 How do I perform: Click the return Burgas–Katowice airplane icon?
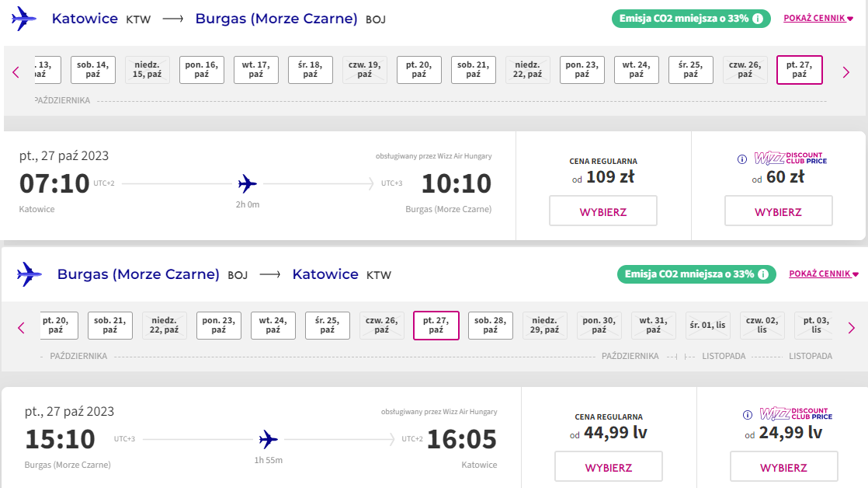click(30, 274)
